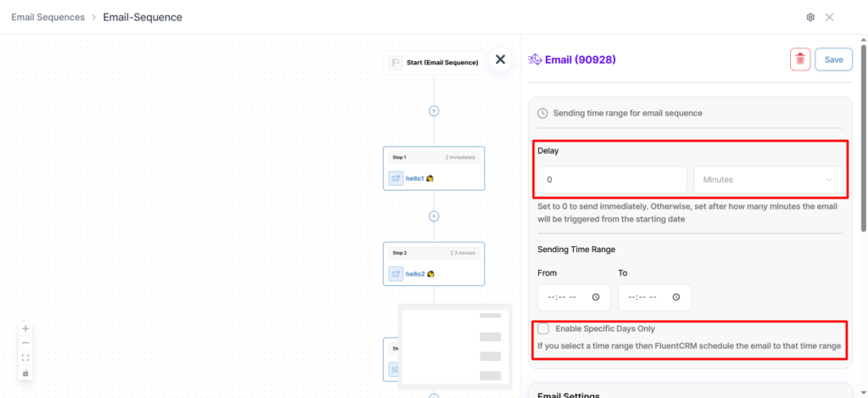Click the right-side vertical scrollbar
Image resolution: width=868 pixels, height=398 pixels.
click(863, 136)
